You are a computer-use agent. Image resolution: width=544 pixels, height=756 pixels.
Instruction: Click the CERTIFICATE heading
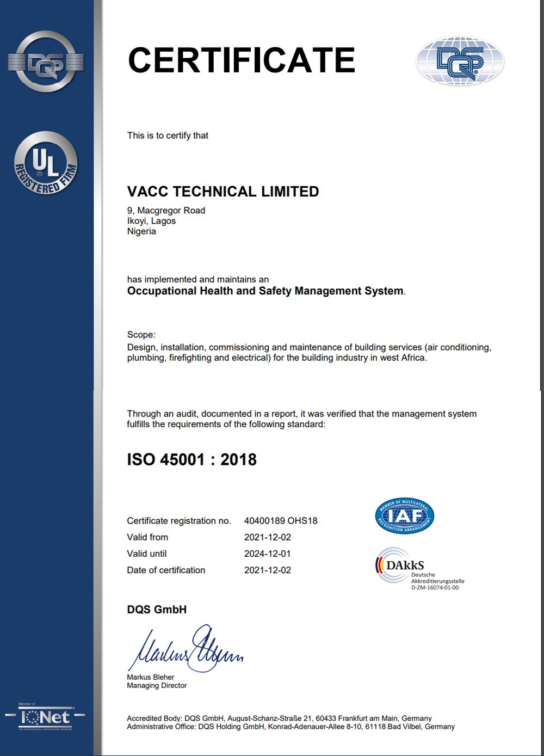tap(241, 60)
